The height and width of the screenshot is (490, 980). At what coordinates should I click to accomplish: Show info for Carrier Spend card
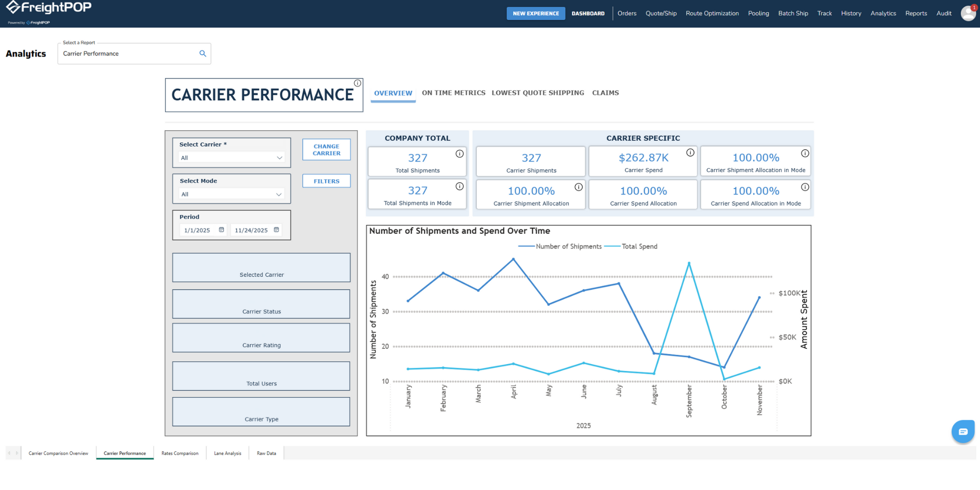coord(690,152)
